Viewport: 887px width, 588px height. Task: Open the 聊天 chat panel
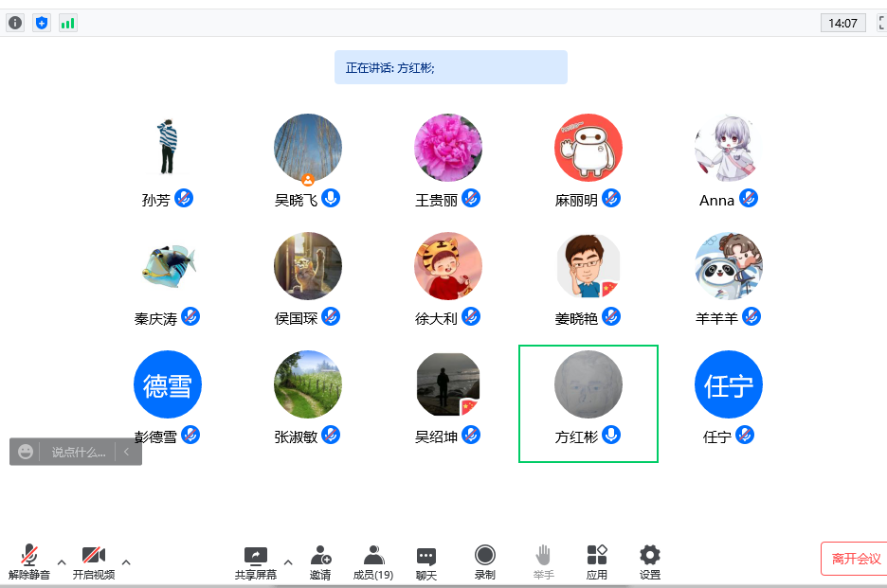click(x=425, y=563)
